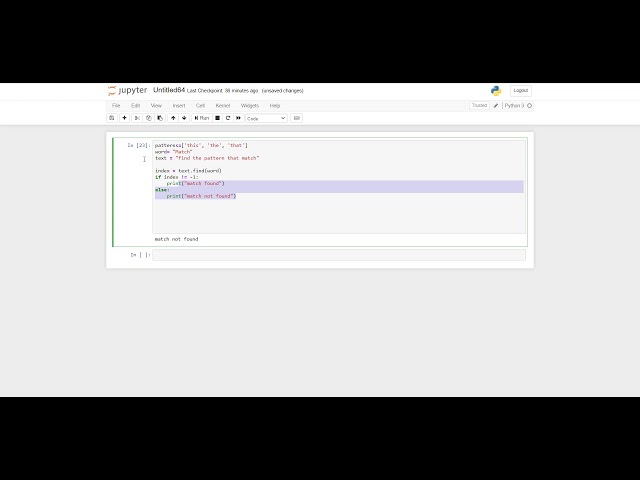
Task: Click the Jupyter logo
Action: 127,90
